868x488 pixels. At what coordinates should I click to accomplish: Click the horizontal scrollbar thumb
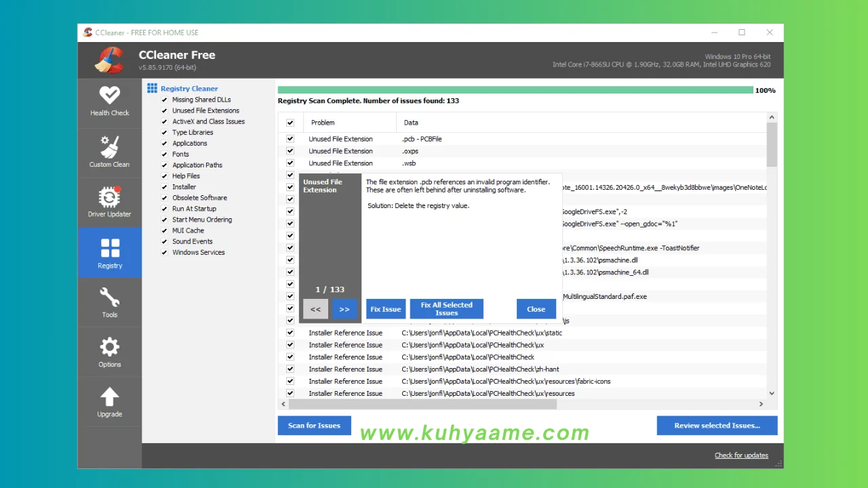(422, 404)
